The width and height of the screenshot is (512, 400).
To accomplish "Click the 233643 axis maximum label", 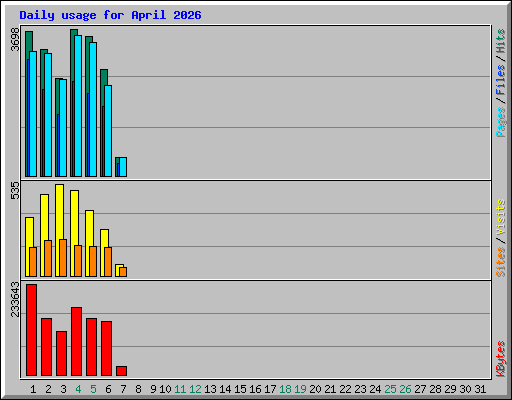I will (x=15, y=299).
